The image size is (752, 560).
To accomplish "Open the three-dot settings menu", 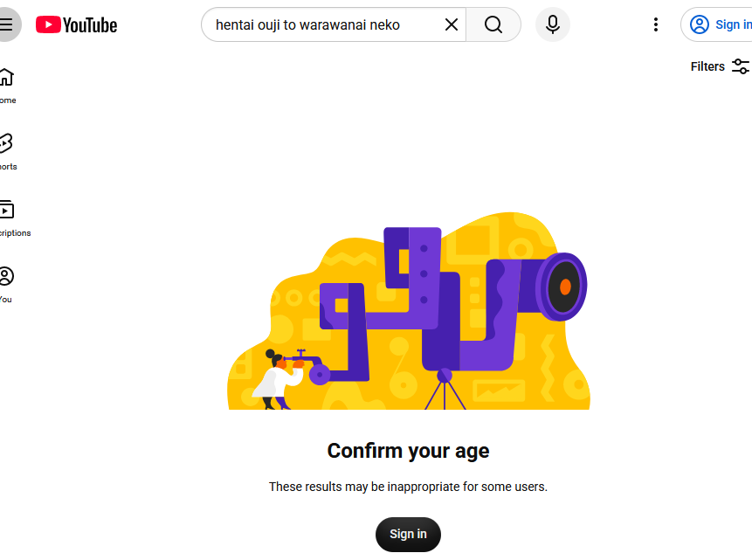I will pos(656,24).
